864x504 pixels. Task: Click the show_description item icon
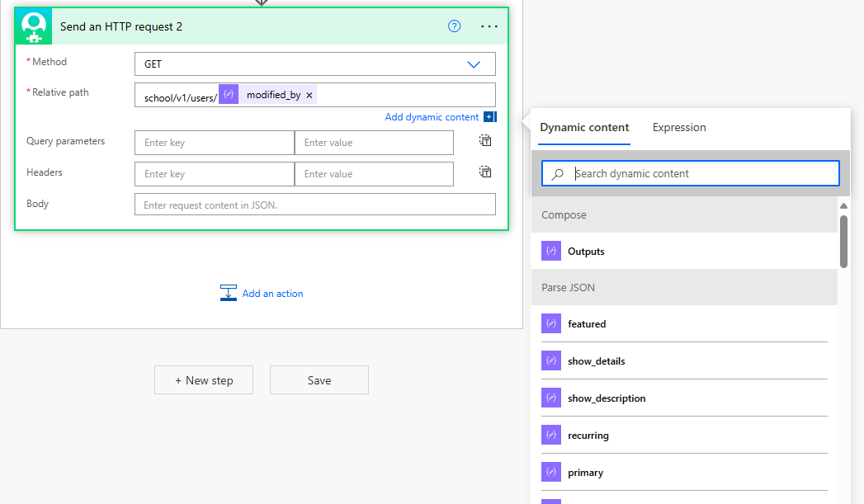[x=551, y=398]
